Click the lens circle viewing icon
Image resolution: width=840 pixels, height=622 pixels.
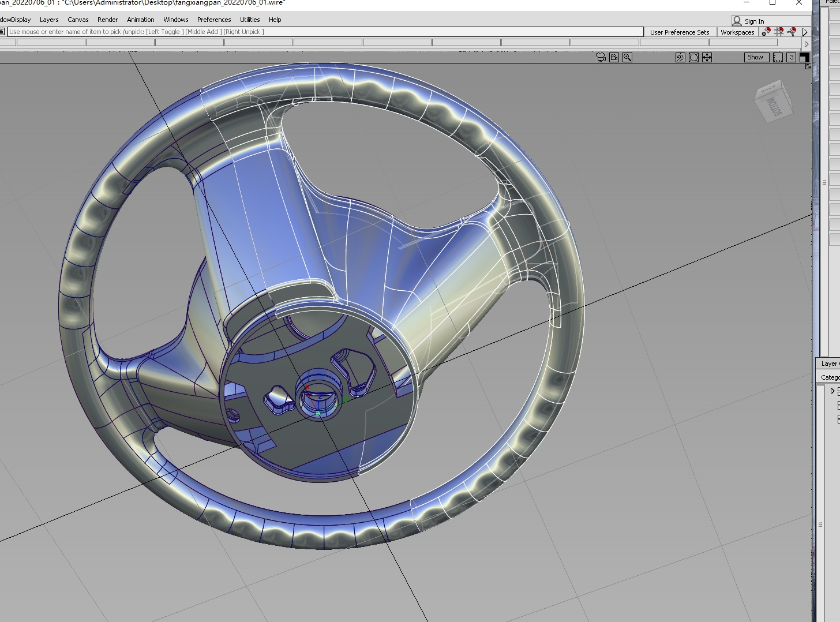[693, 57]
